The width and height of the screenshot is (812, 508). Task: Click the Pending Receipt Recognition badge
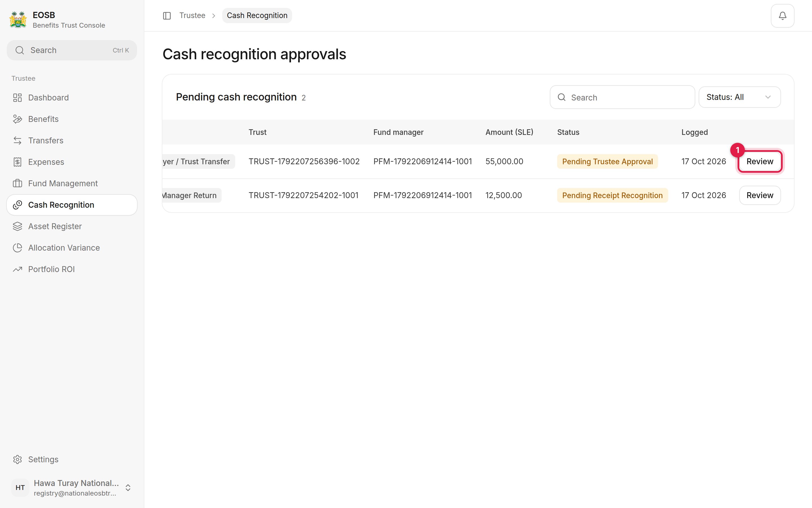tap(612, 195)
